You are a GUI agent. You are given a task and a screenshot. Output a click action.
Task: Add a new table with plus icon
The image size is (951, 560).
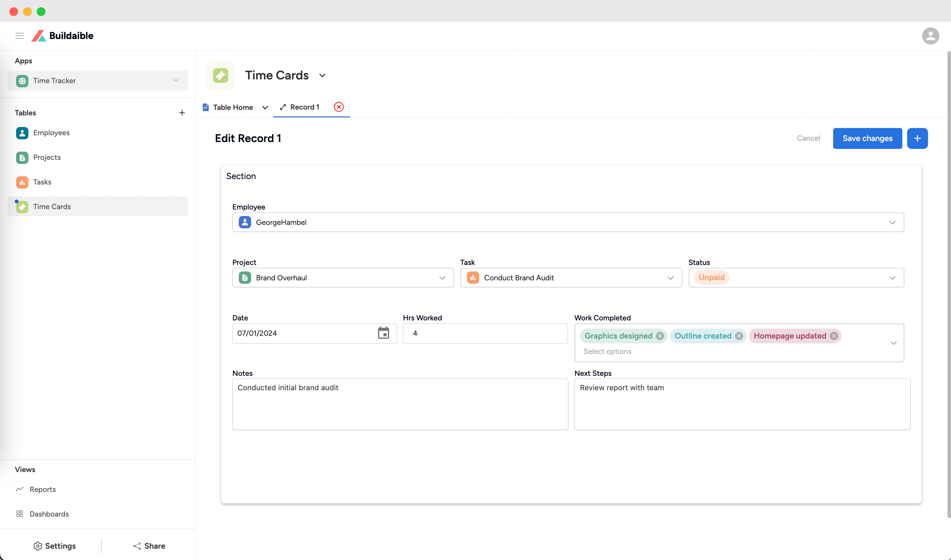pyautogui.click(x=182, y=113)
